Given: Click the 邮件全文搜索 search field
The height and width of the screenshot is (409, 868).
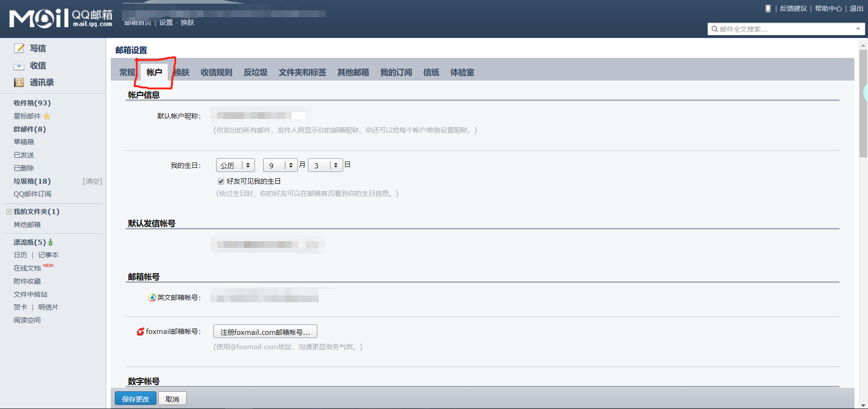Looking at the screenshot, I should pyautogui.click(x=786, y=29).
